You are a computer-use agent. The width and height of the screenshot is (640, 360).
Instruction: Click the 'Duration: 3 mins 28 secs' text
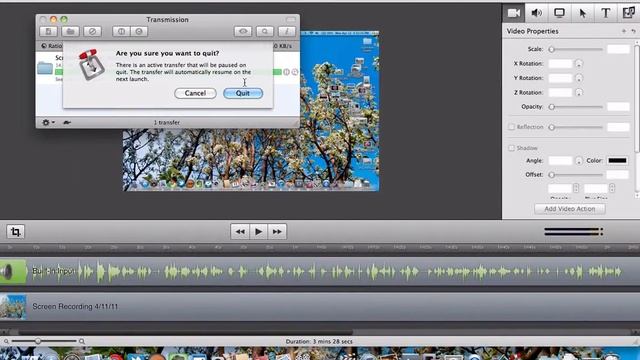tap(319, 341)
